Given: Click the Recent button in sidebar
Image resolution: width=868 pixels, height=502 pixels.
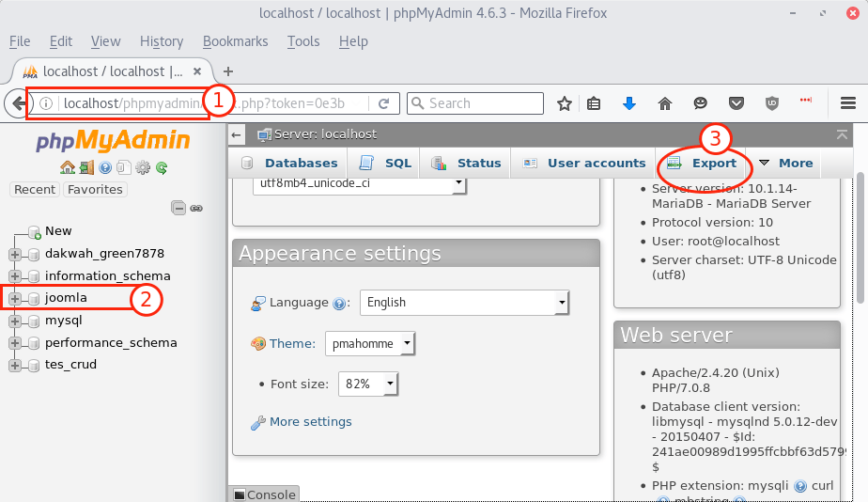Looking at the screenshot, I should coord(35,189).
